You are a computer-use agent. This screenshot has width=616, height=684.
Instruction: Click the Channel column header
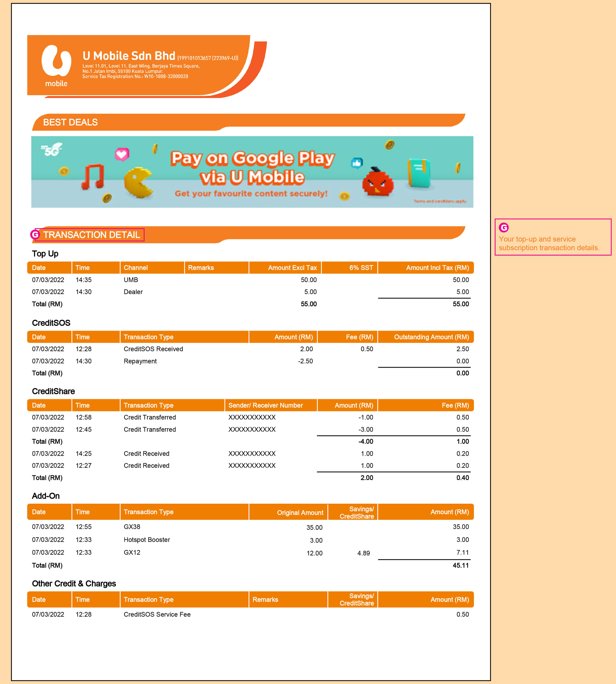click(x=136, y=268)
